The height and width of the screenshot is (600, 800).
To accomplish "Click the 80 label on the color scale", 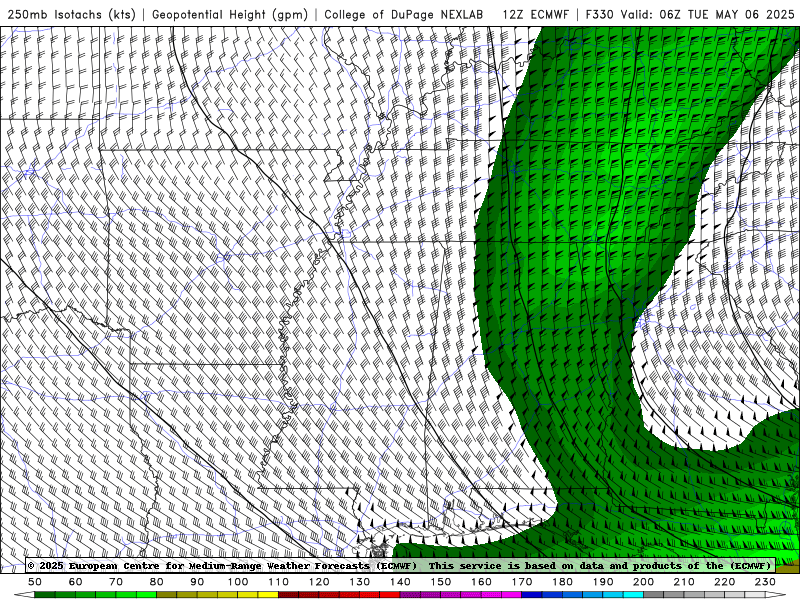I will tap(157, 582).
